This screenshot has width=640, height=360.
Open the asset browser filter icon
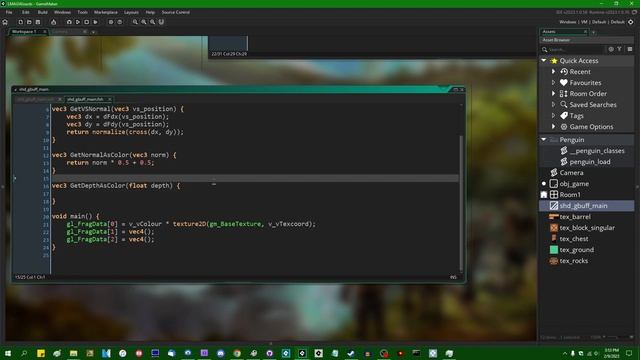point(620,49)
